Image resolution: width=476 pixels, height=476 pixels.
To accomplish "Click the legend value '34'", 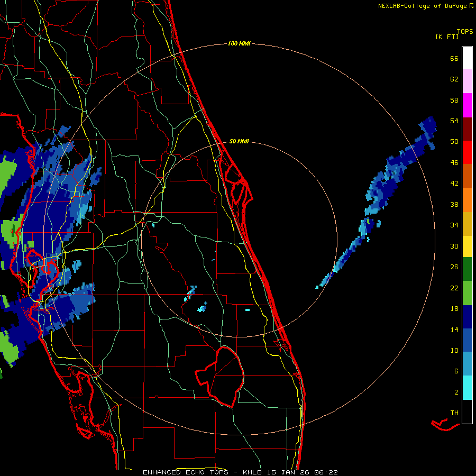I will (x=454, y=225).
